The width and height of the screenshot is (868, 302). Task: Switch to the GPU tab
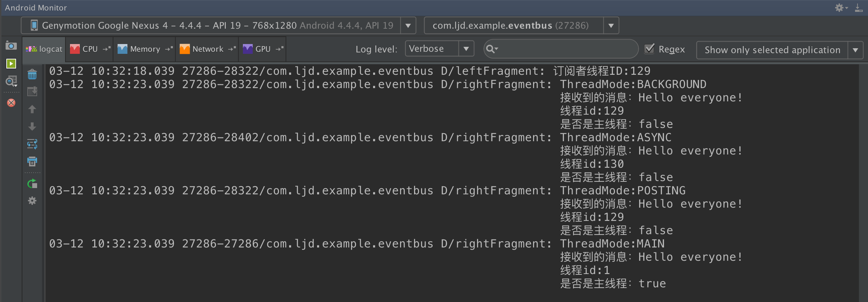click(x=262, y=49)
